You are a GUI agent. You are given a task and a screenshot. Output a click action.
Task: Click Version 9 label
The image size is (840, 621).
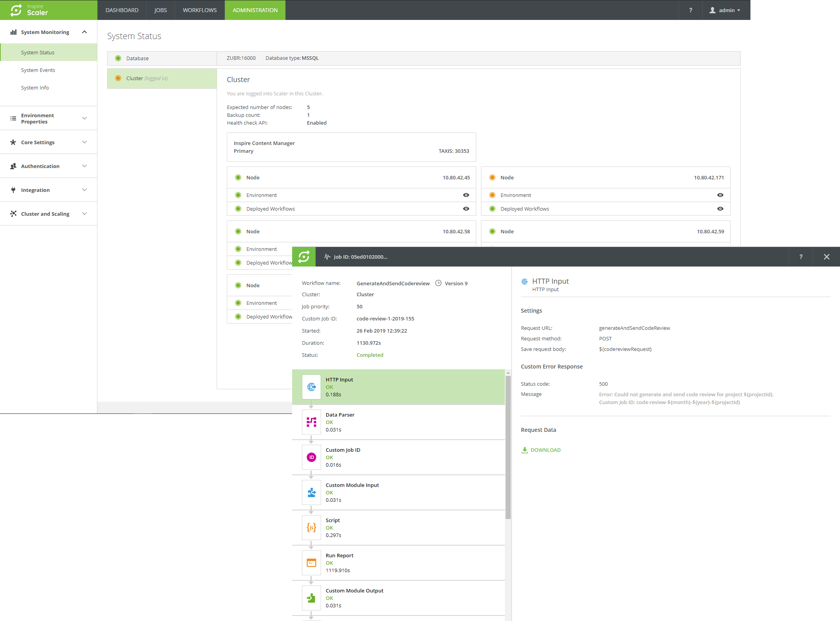[x=456, y=283]
